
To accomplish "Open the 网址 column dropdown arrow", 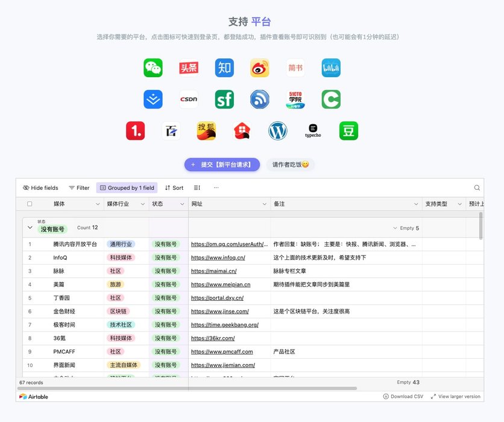I will click(265, 204).
